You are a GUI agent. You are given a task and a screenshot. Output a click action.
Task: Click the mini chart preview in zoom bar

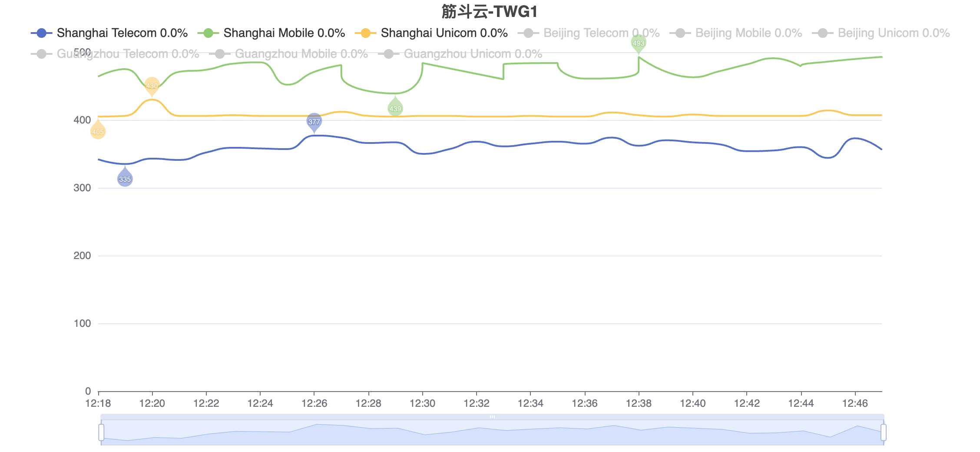[x=492, y=433]
